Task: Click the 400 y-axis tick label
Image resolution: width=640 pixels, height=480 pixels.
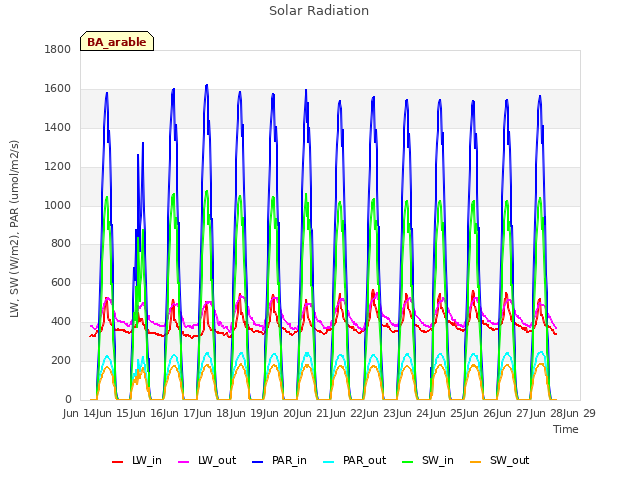Action: tap(61, 322)
